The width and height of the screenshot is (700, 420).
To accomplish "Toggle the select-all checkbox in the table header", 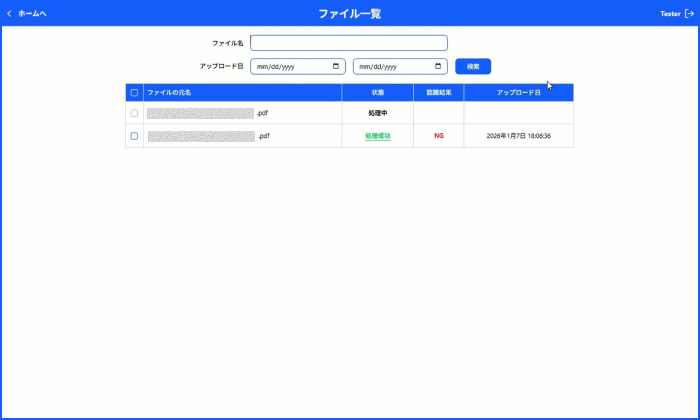I will pyautogui.click(x=134, y=93).
